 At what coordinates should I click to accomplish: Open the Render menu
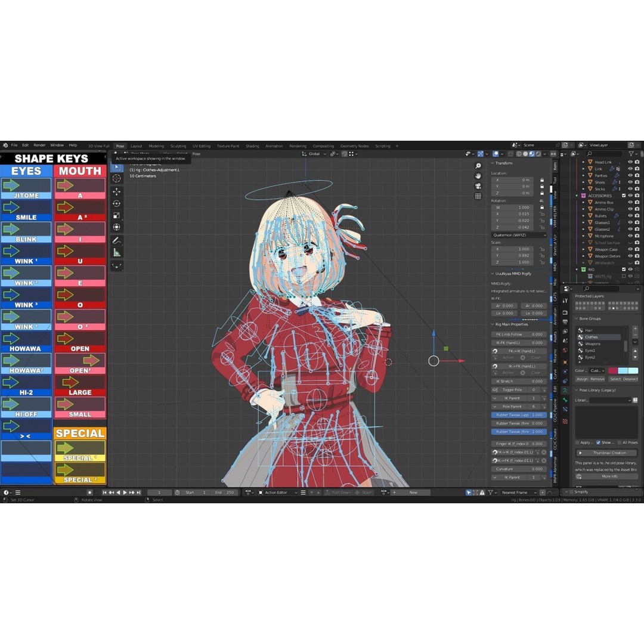[39, 145]
